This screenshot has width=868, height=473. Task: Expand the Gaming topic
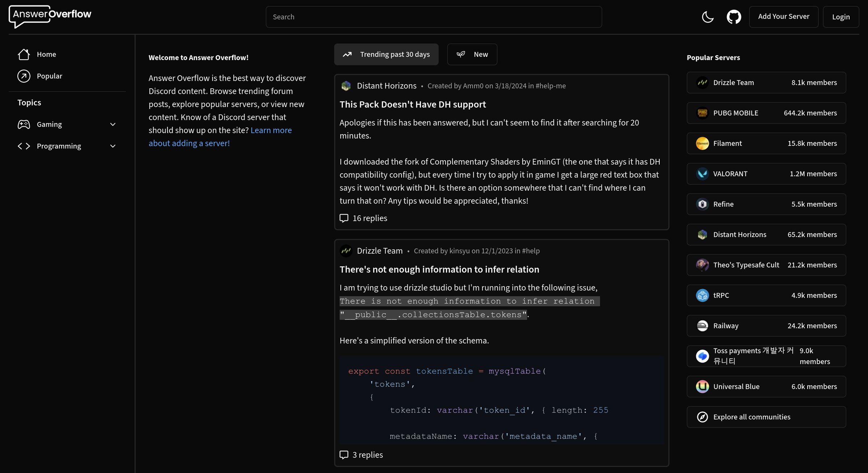(x=112, y=124)
